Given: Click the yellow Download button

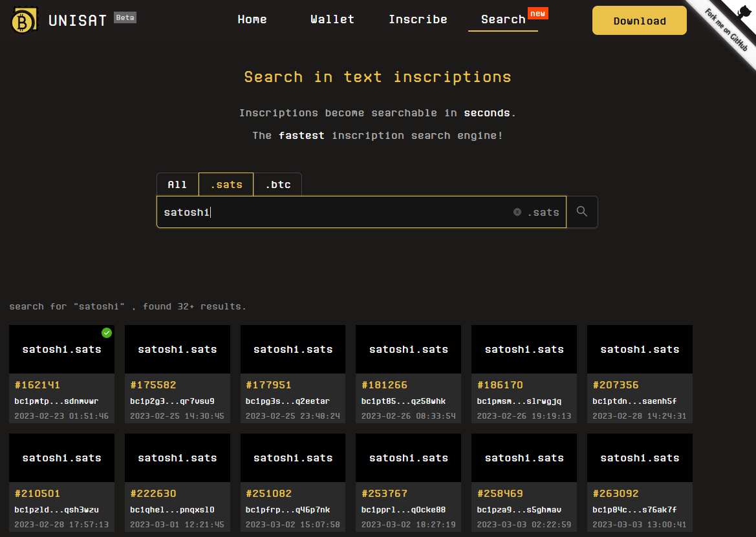Looking at the screenshot, I should click(x=640, y=21).
